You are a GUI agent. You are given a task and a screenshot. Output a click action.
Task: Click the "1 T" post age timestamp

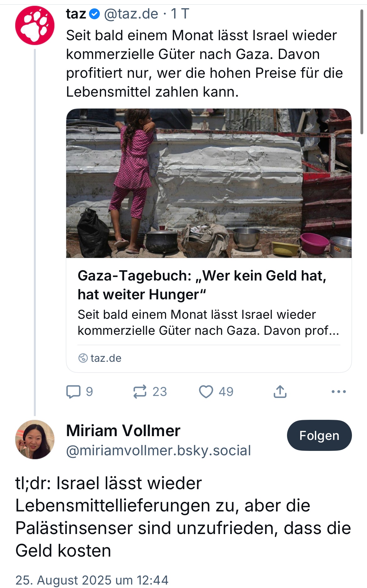click(x=180, y=14)
